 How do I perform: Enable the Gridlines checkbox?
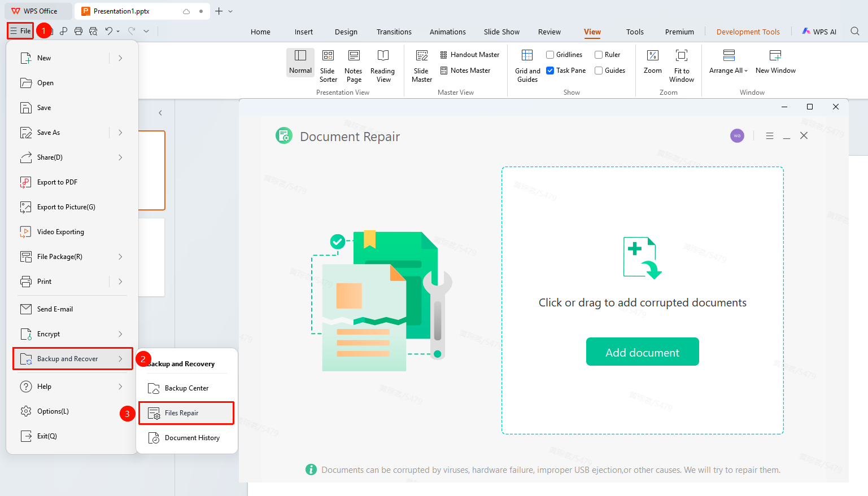550,55
